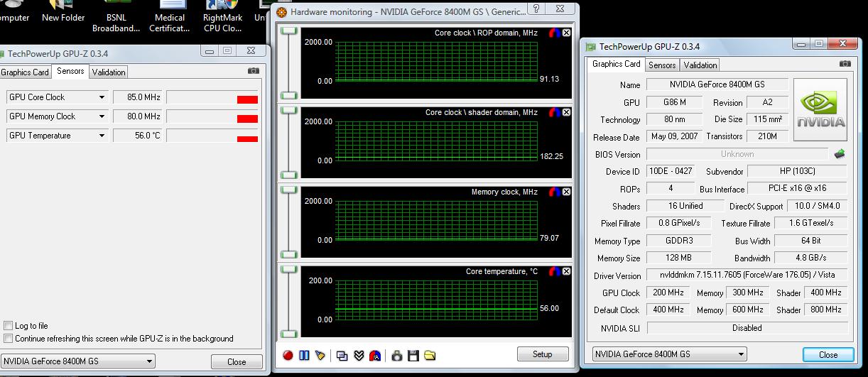The image size is (868, 377).
Task: Click the Memory Type GDDR3 field
Action: point(679,241)
